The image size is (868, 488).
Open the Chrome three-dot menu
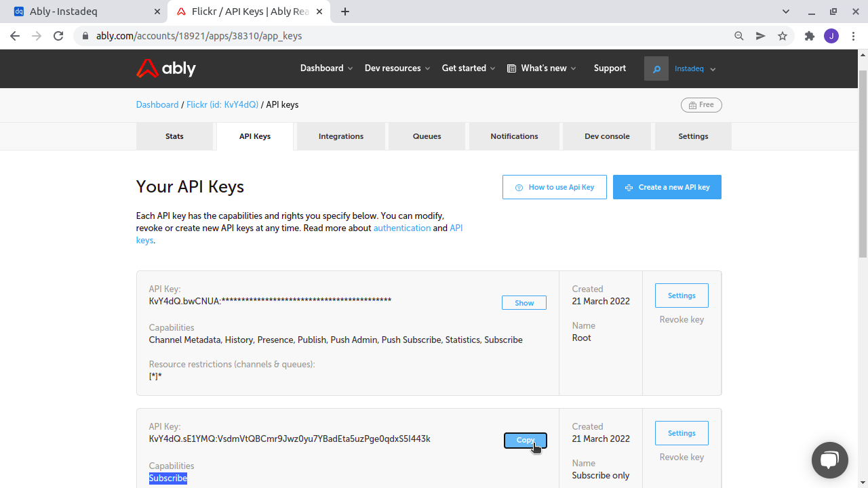(853, 36)
